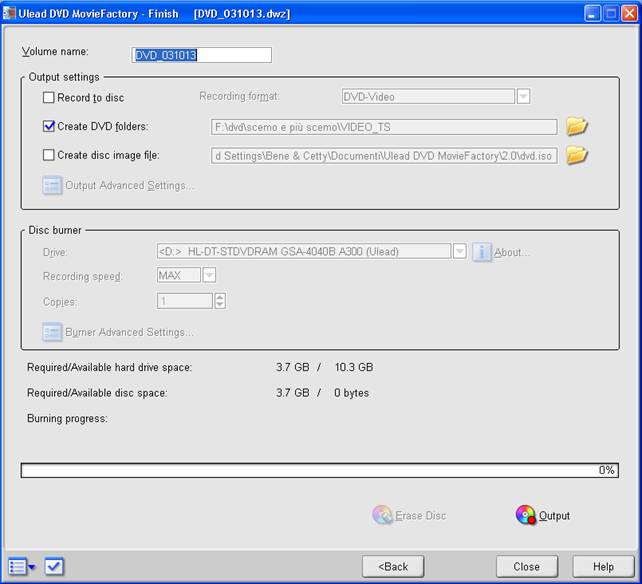Click the About drive info icon

click(x=482, y=252)
